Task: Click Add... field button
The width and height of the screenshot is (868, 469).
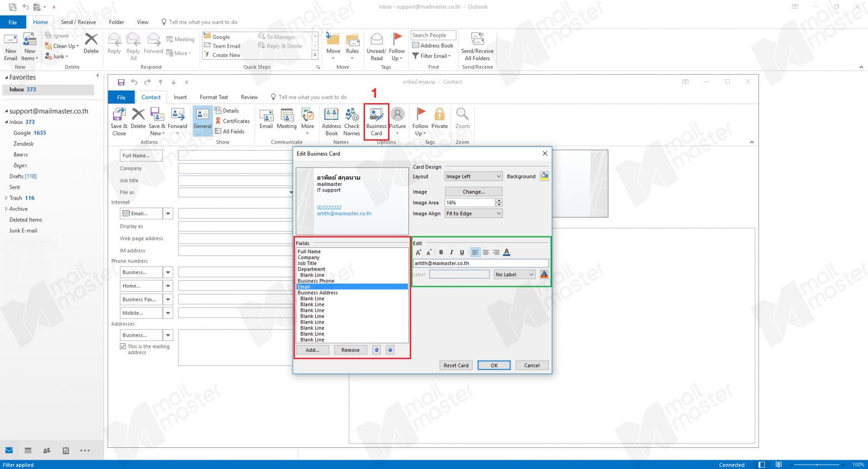Action: (x=312, y=350)
